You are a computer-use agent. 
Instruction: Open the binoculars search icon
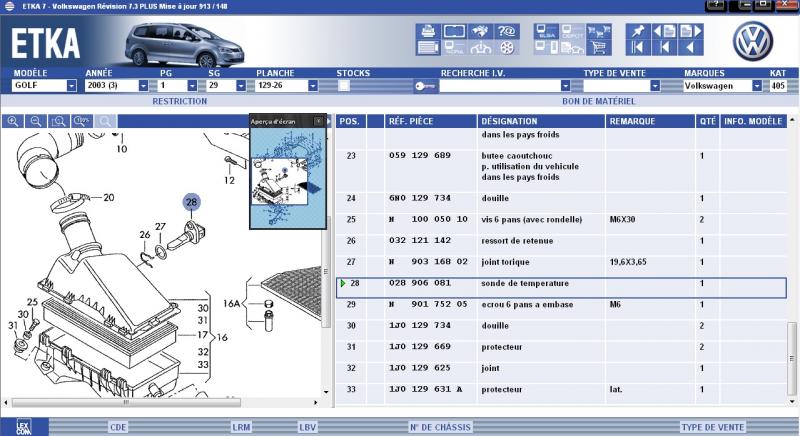point(480,31)
